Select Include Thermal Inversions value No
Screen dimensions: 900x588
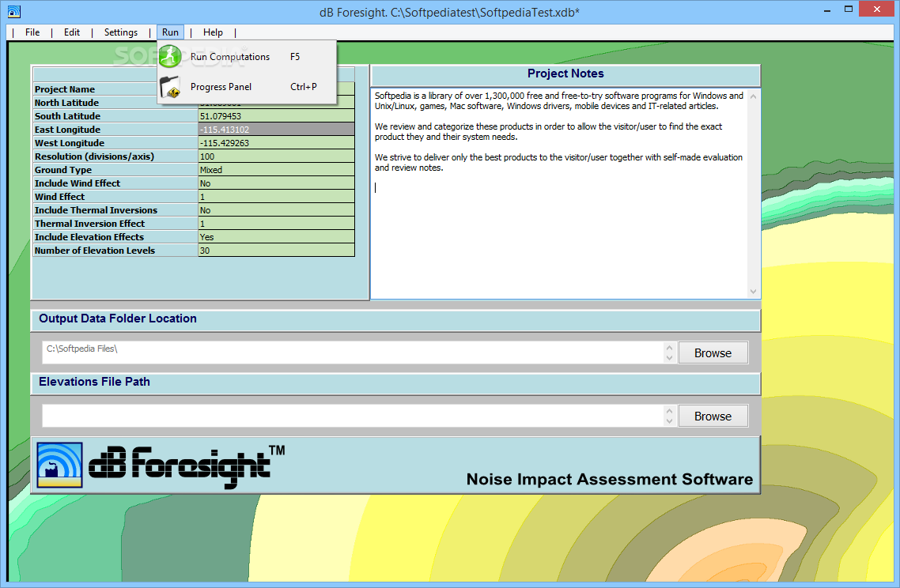[x=276, y=210]
